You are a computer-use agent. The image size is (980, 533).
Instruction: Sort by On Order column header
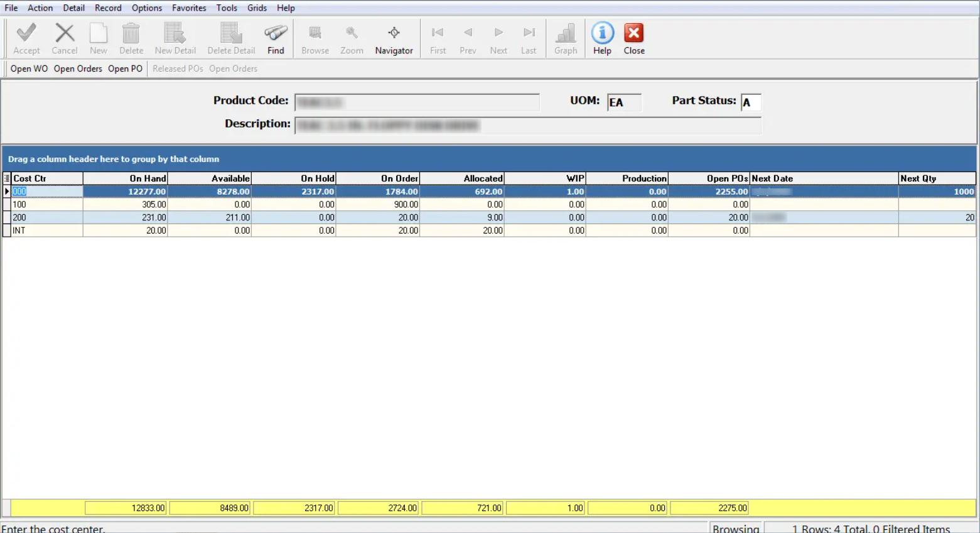378,178
